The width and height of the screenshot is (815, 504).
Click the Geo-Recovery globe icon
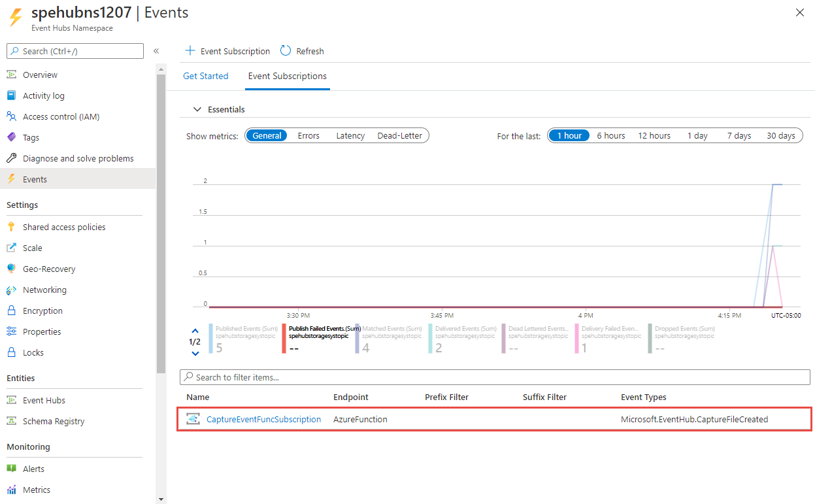[x=11, y=269]
